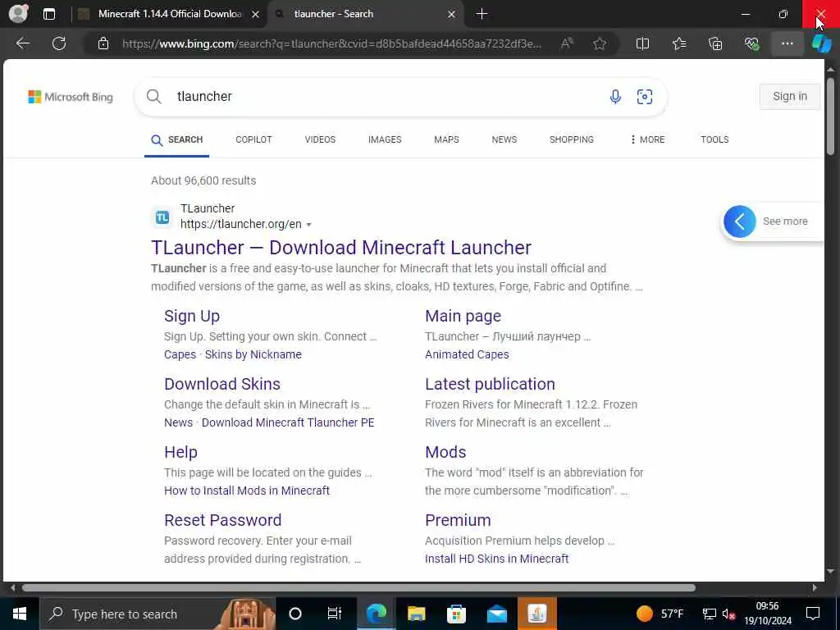
Task: Switch to the NEWS tab
Action: point(504,139)
